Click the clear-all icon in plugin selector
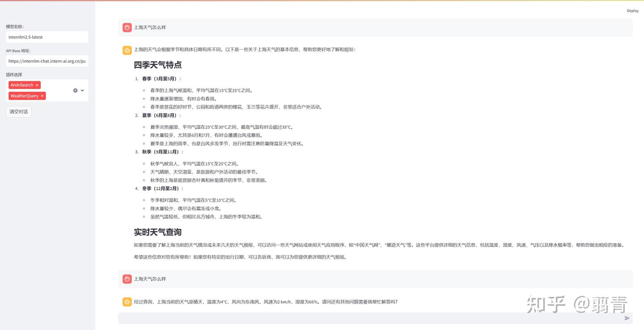The image size is (644, 330). pyautogui.click(x=75, y=90)
